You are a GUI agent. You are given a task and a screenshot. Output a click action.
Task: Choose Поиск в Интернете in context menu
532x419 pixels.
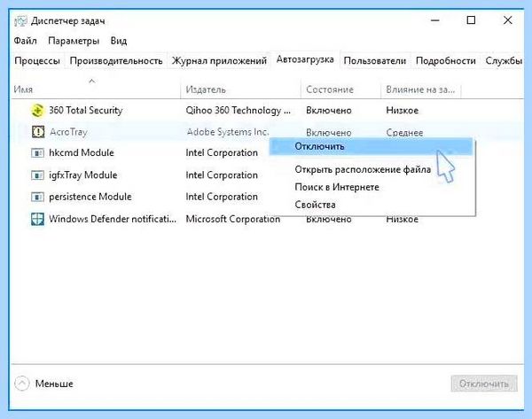pos(337,187)
